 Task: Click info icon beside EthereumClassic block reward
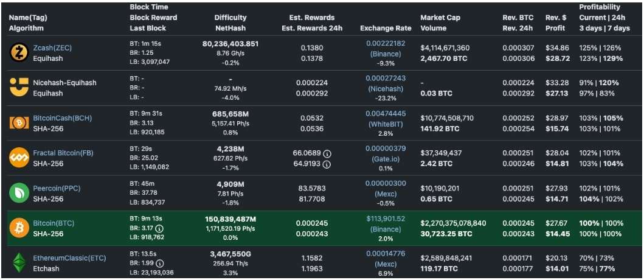tap(159, 264)
